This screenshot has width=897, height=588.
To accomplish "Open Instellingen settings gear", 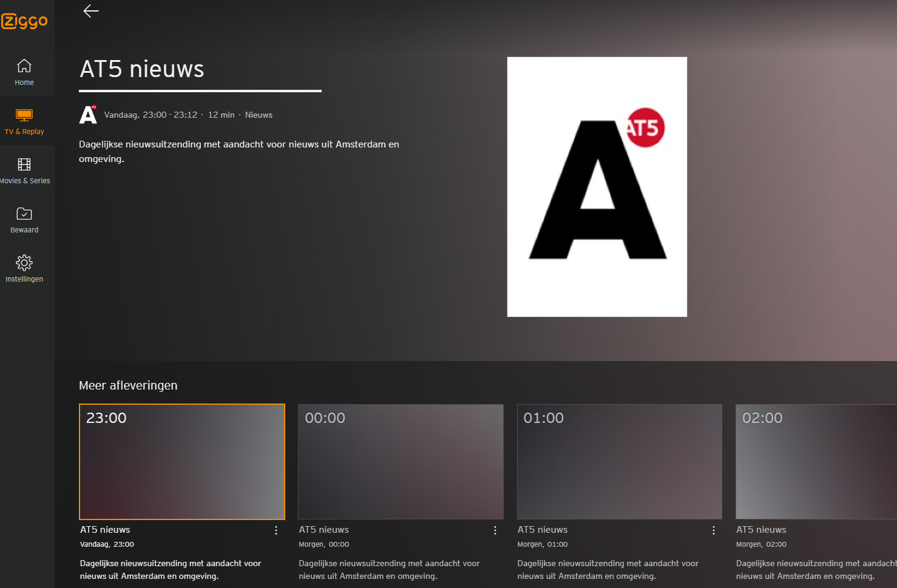I will click(x=24, y=269).
